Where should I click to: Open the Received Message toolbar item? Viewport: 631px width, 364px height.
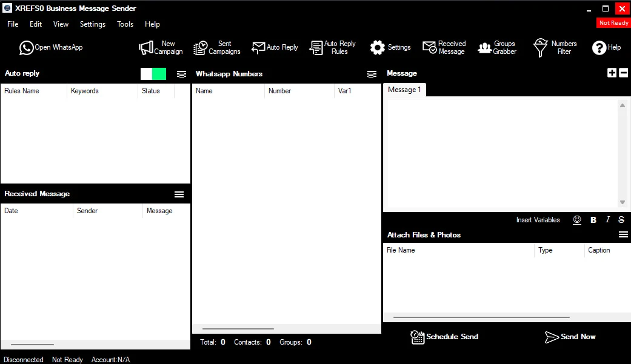pyautogui.click(x=444, y=47)
